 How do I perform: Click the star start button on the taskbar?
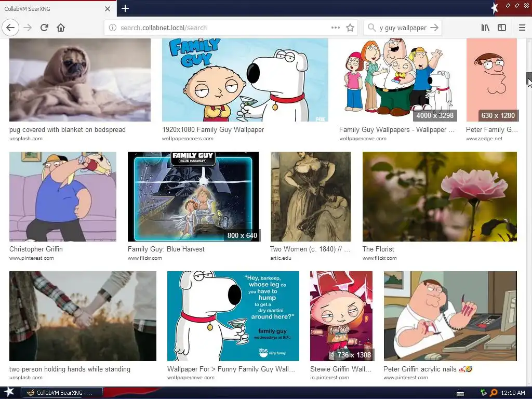(x=9, y=392)
